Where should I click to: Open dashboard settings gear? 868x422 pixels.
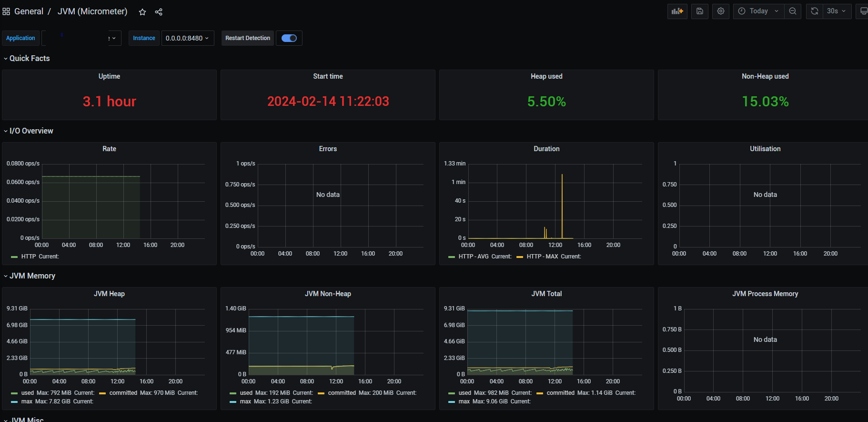tap(721, 11)
